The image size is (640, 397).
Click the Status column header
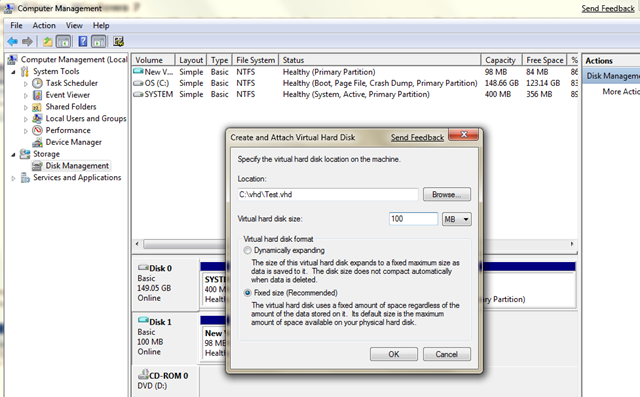point(380,60)
